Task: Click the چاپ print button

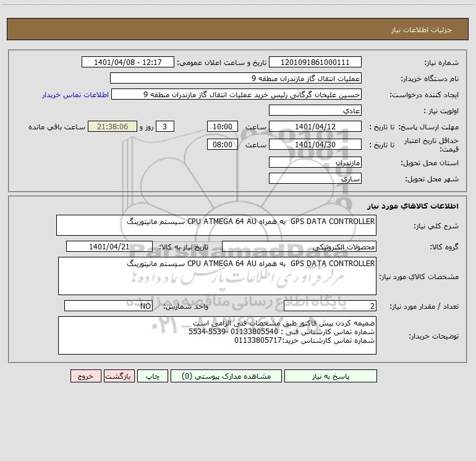Action: click(153, 376)
